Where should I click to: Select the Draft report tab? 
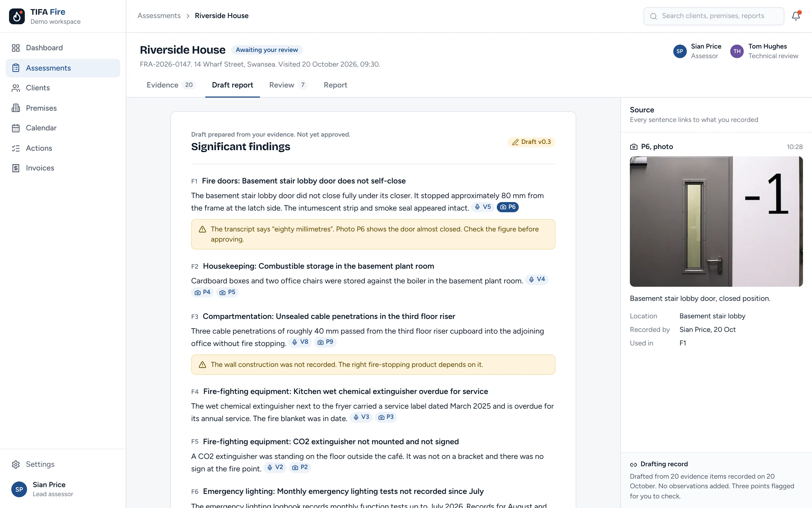tap(233, 85)
